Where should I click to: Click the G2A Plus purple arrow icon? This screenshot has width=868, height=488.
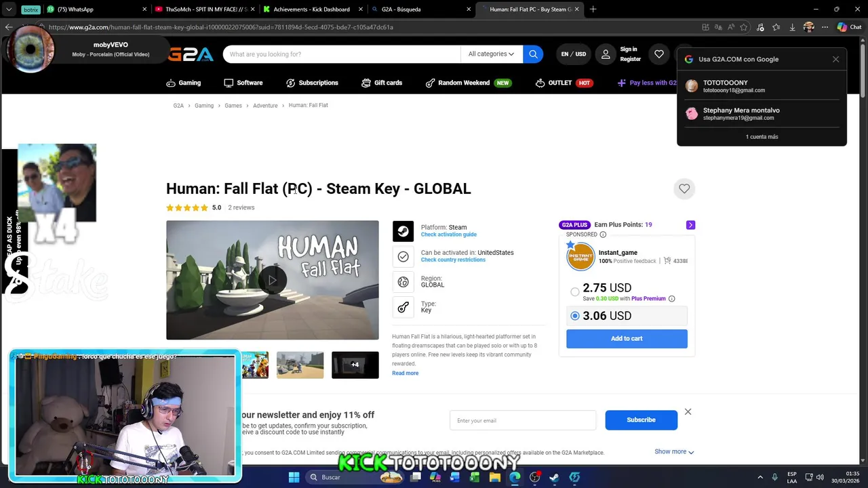pos(690,225)
